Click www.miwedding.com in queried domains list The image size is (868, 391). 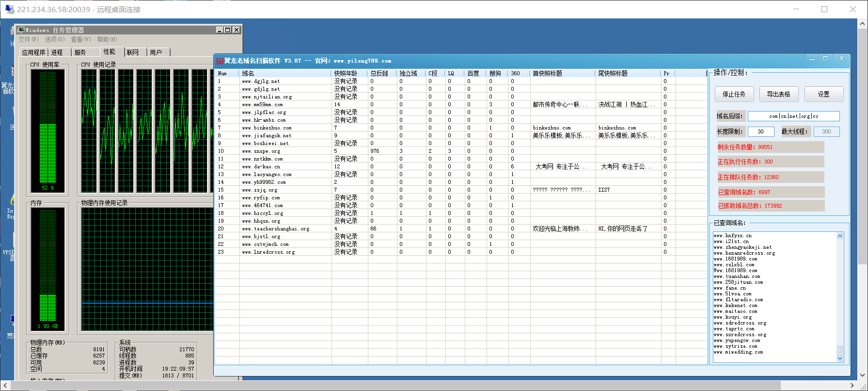(x=738, y=352)
